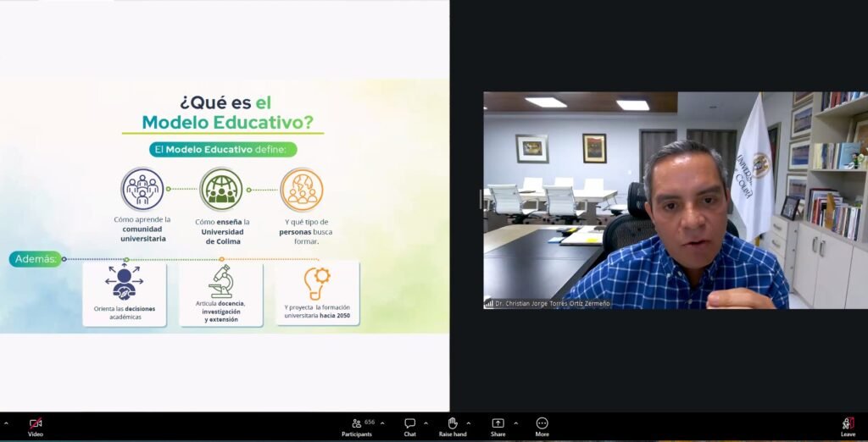
Task: Click the purple community group icon on slide
Action: pyautogui.click(x=142, y=189)
